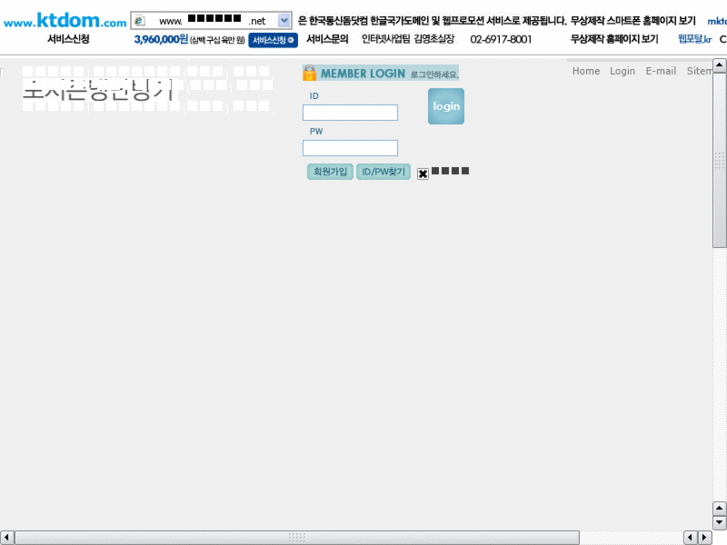The image size is (727, 545).
Task: Click the bottom-right scroll left arrow
Action: 690,538
